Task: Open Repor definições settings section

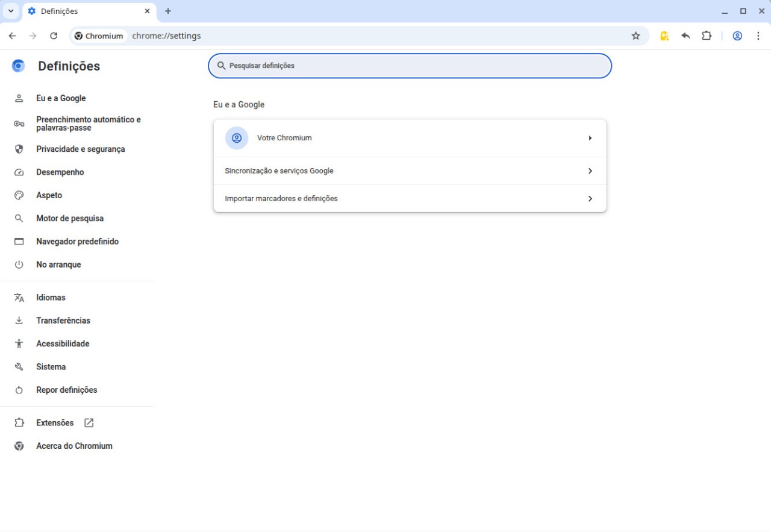Action: [x=66, y=390]
